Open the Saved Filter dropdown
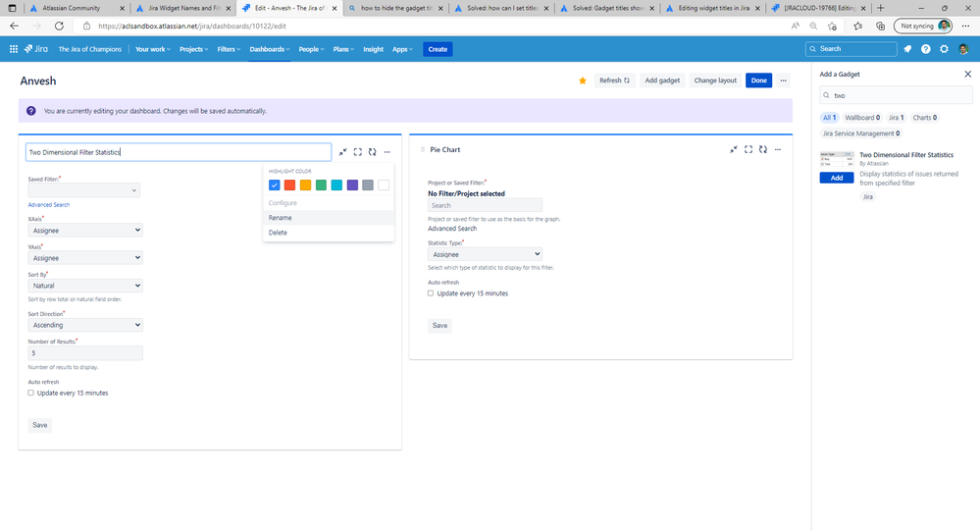This screenshot has width=980, height=531. tap(83, 190)
